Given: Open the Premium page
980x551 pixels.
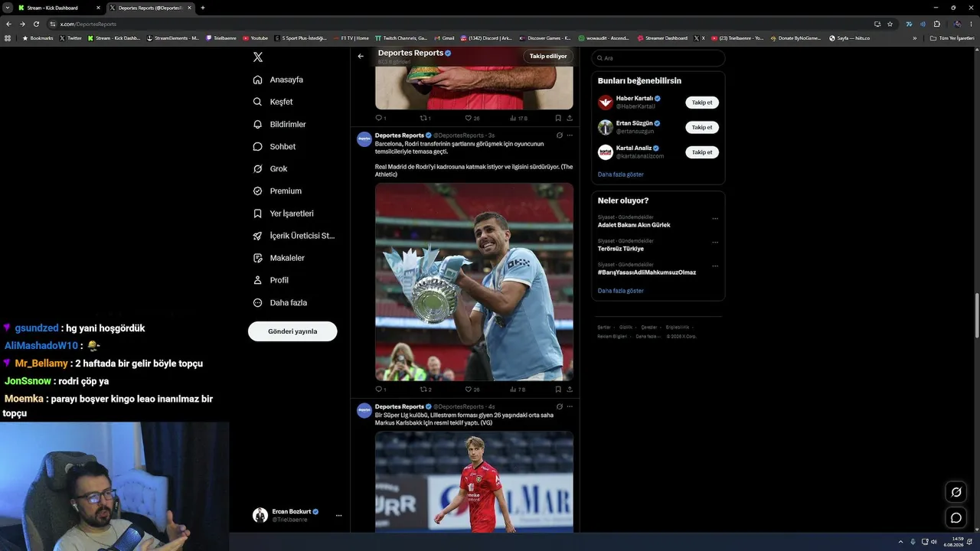Looking at the screenshot, I should pos(277,191).
